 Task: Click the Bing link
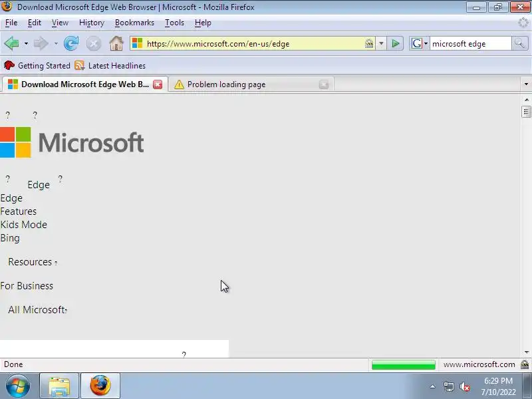[10, 238]
